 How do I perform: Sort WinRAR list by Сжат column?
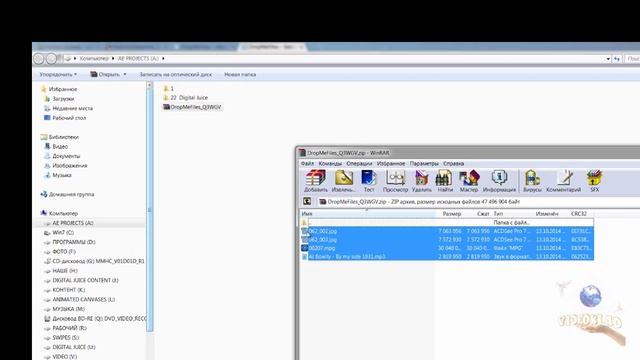pyautogui.click(x=483, y=214)
